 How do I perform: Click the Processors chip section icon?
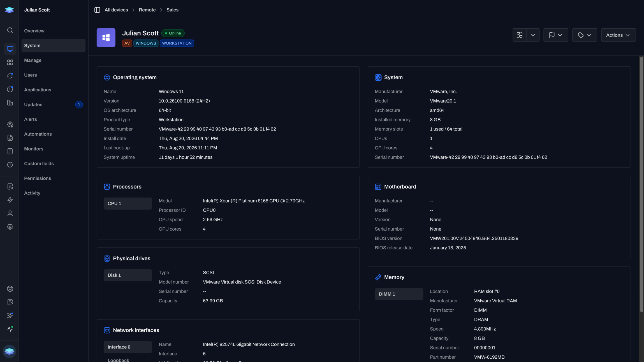(107, 187)
